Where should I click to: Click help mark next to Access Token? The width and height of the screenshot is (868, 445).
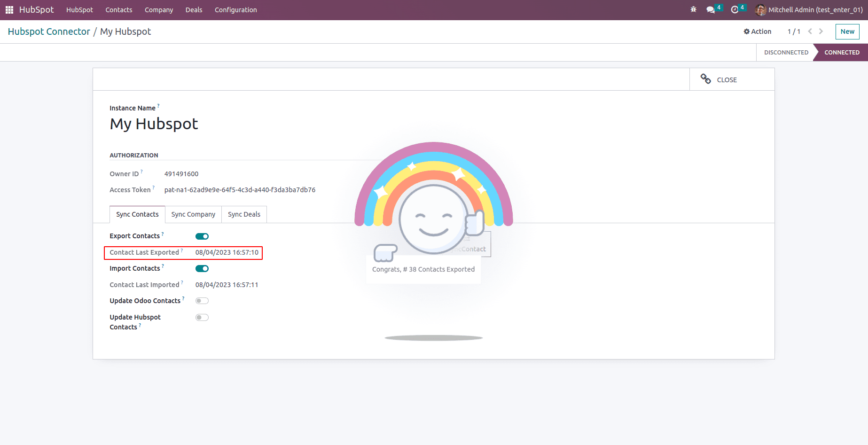click(154, 187)
